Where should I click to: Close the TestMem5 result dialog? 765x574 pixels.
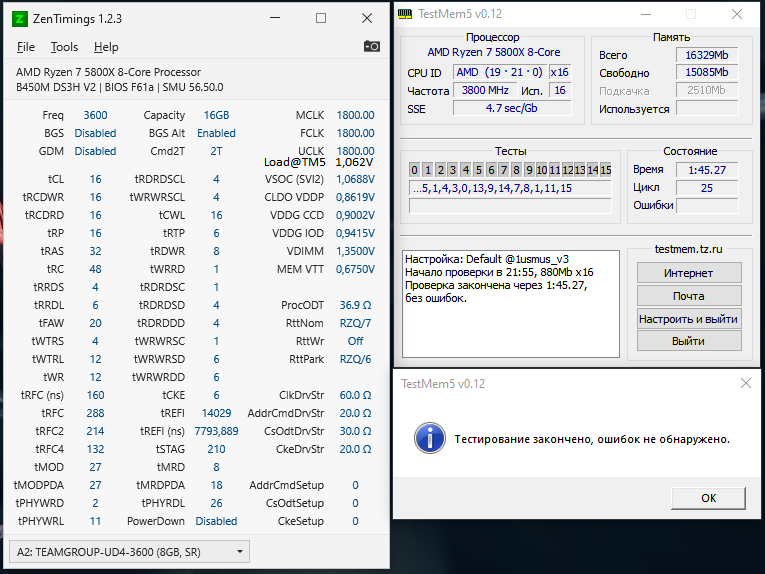coord(745,383)
